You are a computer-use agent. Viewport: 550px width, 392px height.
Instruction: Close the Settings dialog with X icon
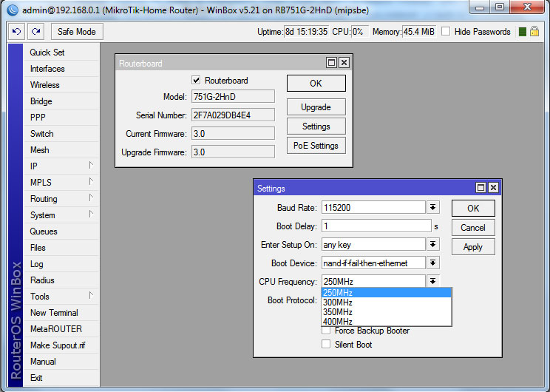[493, 188]
